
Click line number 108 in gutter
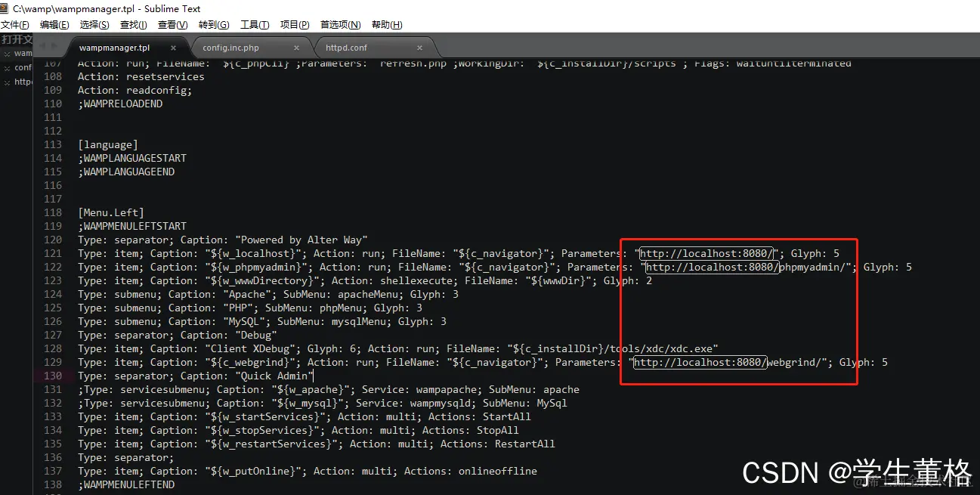(53, 76)
